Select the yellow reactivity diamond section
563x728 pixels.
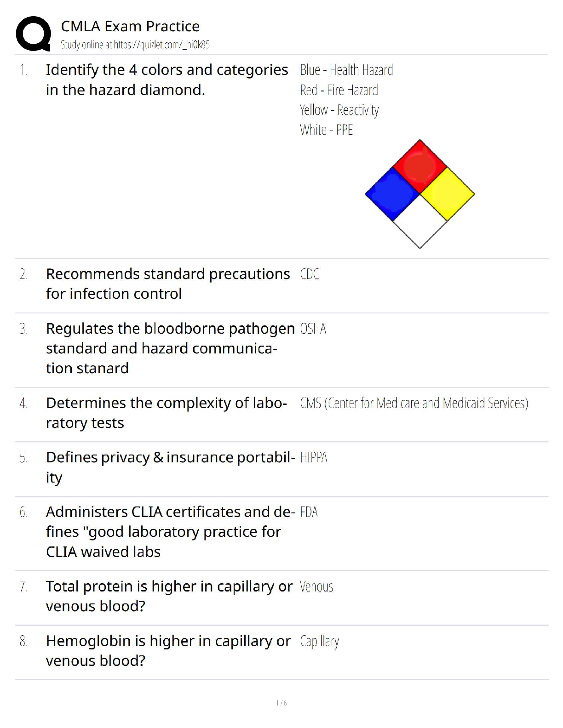[x=447, y=194]
